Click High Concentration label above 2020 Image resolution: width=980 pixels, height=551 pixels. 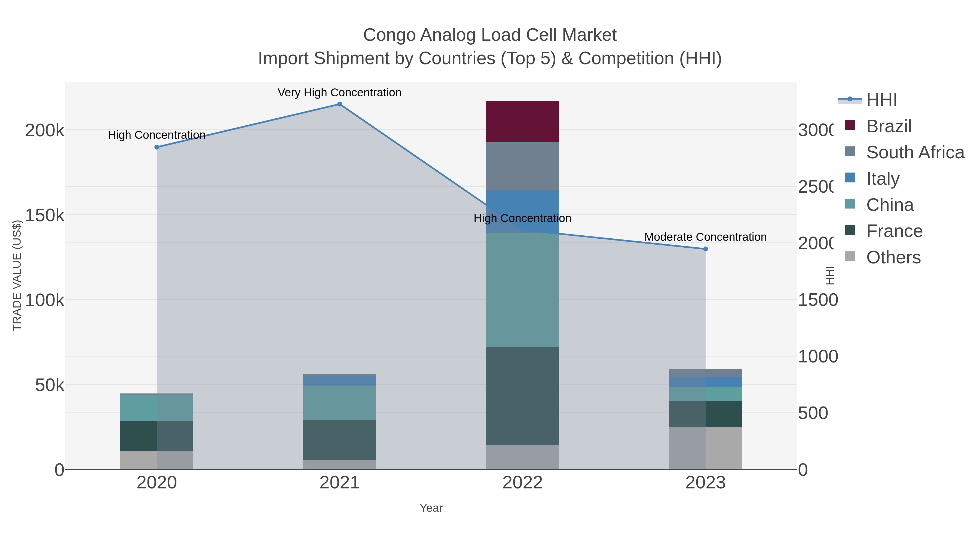[x=157, y=135]
